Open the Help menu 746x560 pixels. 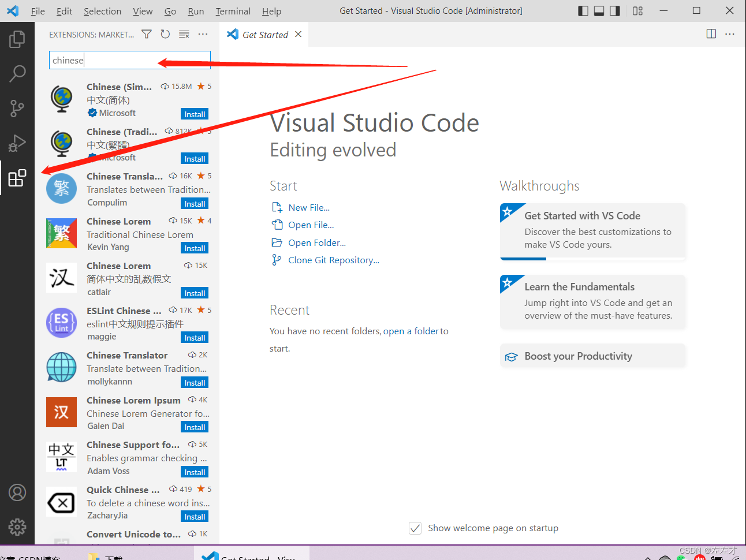[x=271, y=11]
